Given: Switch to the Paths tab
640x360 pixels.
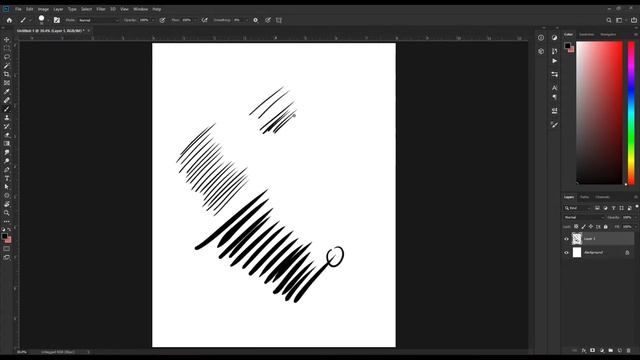Looking at the screenshot, I should coord(584,197).
